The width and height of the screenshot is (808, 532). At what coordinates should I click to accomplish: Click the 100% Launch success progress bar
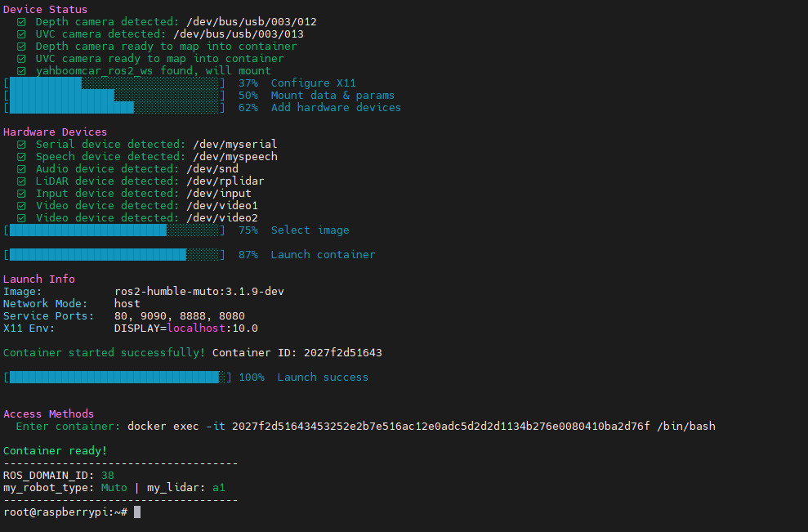pyautogui.click(x=118, y=378)
